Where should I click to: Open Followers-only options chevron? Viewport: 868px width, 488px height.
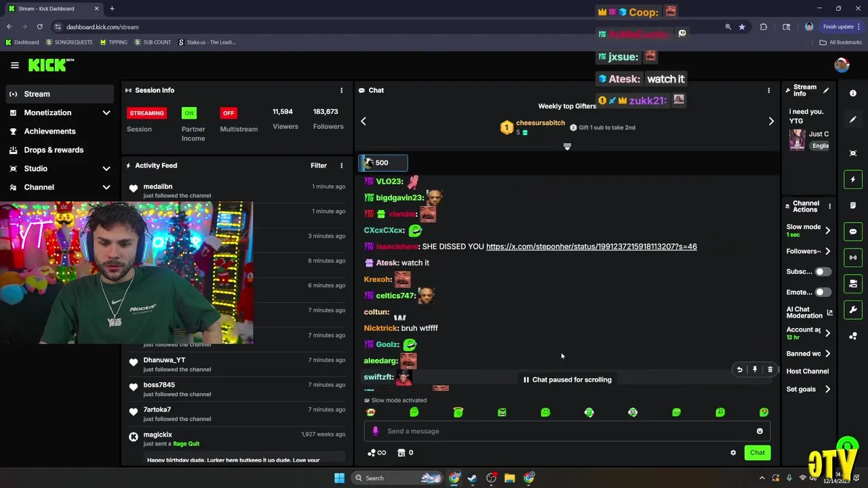click(827, 251)
